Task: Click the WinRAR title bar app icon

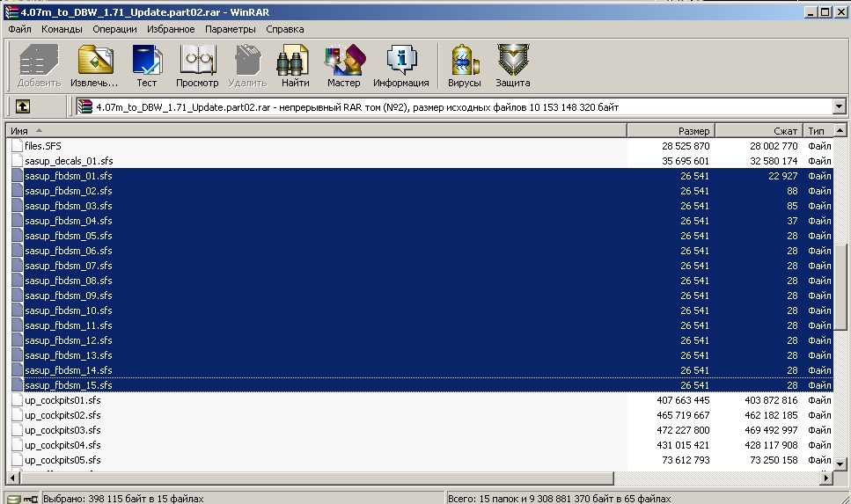Action: (x=11, y=12)
